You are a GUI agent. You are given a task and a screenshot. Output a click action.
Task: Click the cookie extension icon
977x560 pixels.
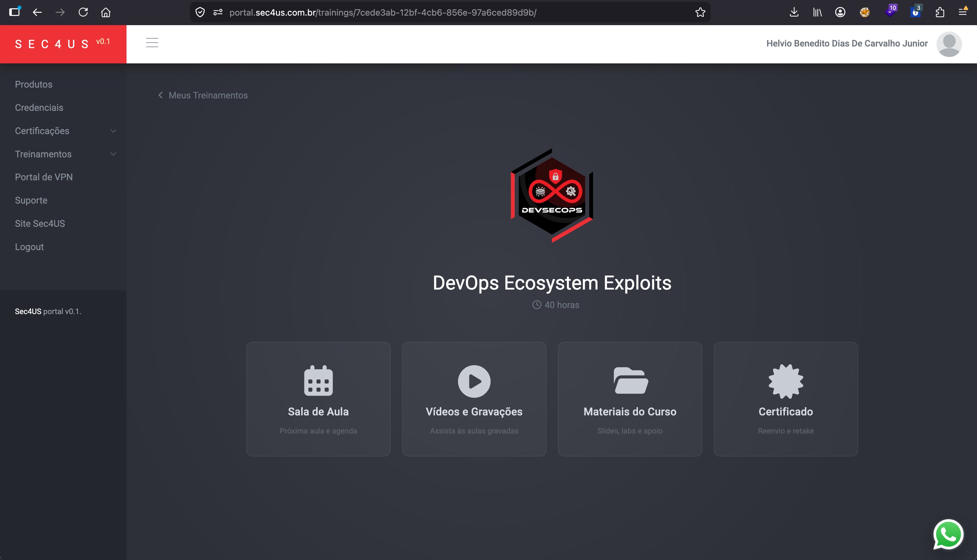click(865, 12)
